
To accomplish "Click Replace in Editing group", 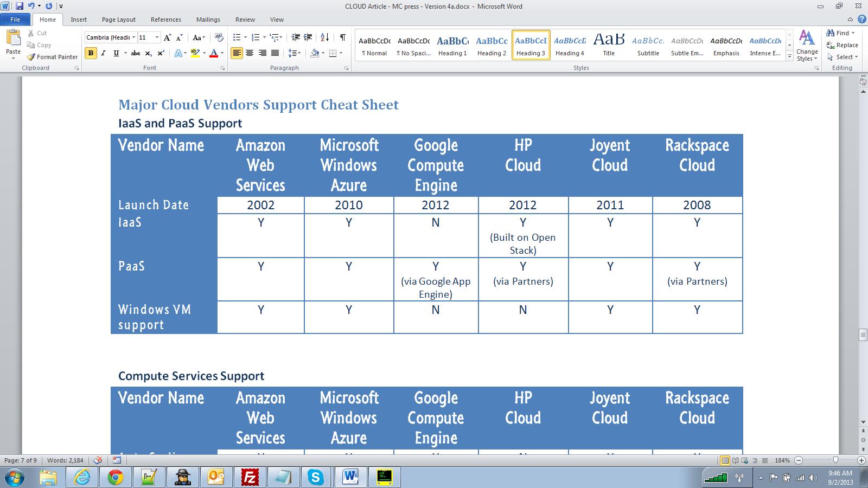I will click(x=843, y=45).
